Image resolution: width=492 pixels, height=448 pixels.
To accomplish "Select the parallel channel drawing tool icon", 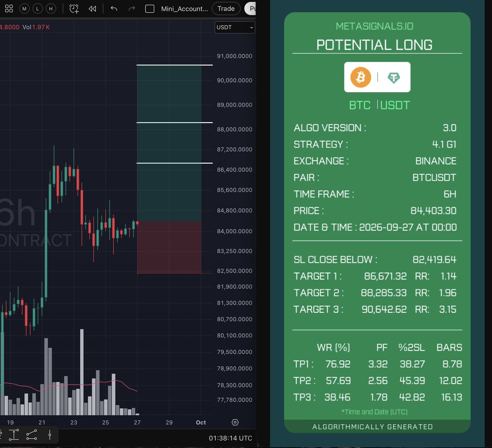I will click(32, 435).
